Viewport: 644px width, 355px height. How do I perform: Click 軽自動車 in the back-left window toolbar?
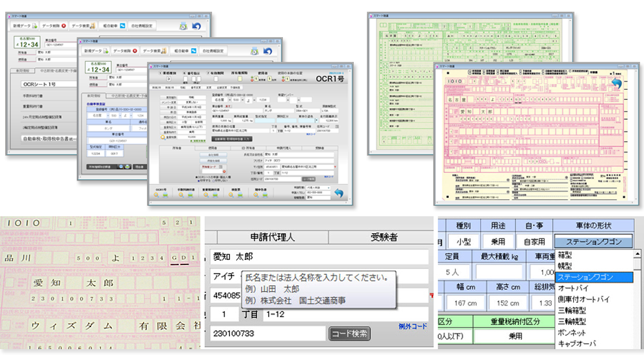point(114,25)
